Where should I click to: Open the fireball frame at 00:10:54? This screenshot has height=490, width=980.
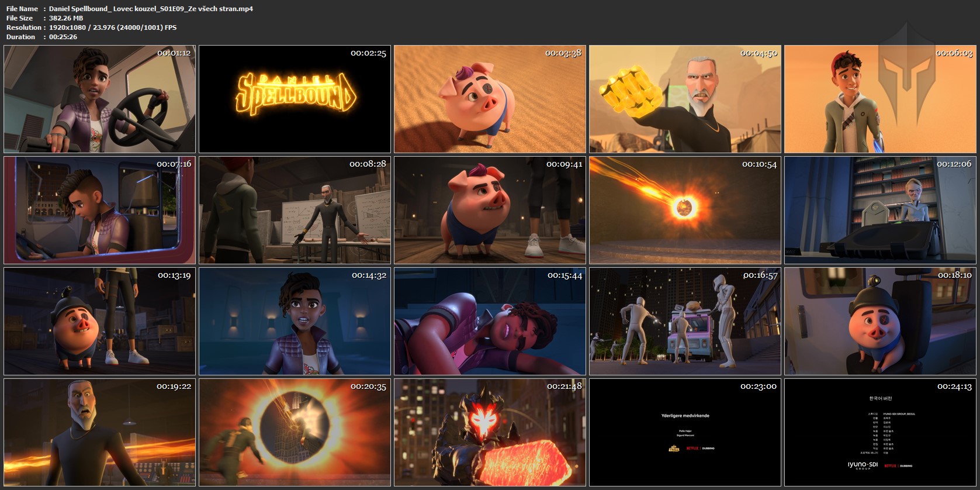click(x=685, y=210)
